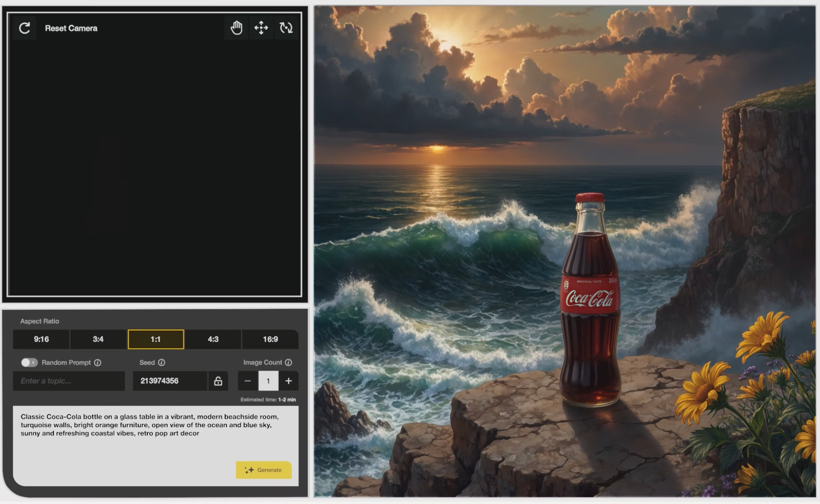Click the Enter a topic input field
Viewport: 820px width, 504px height.
(69, 381)
